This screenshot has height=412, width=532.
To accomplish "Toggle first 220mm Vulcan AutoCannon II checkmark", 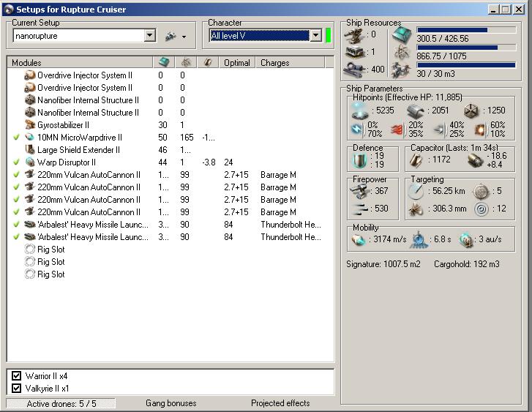I will click(x=16, y=175).
